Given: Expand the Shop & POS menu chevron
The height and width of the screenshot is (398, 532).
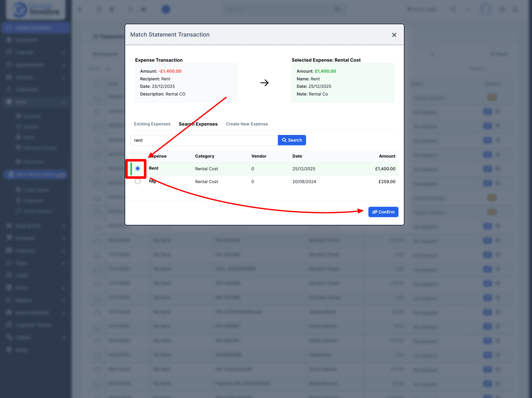Looking at the screenshot, I should pyautogui.click(x=64, y=226).
